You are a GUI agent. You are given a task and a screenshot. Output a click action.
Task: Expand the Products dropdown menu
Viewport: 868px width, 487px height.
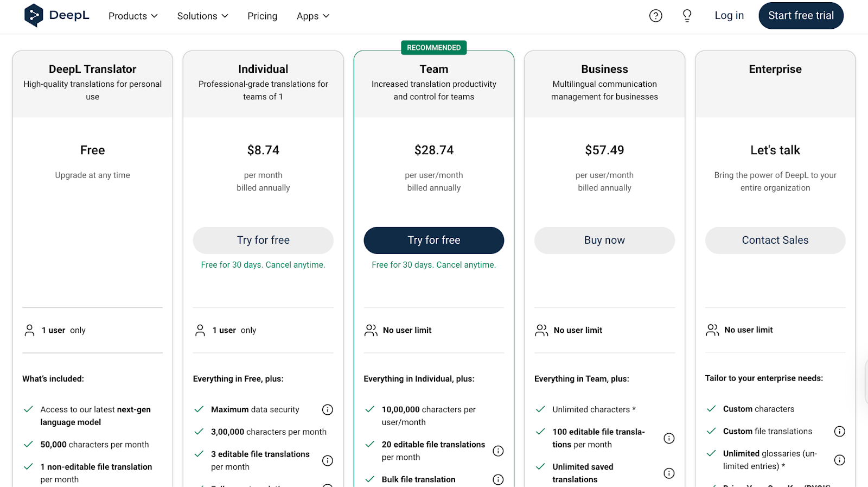(133, 16)
